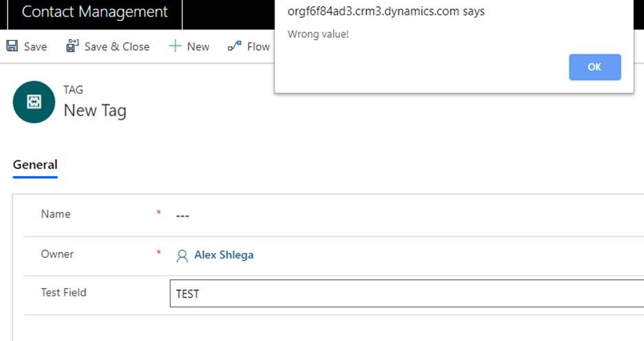Click the Flow command label

(x=258, y=47)
